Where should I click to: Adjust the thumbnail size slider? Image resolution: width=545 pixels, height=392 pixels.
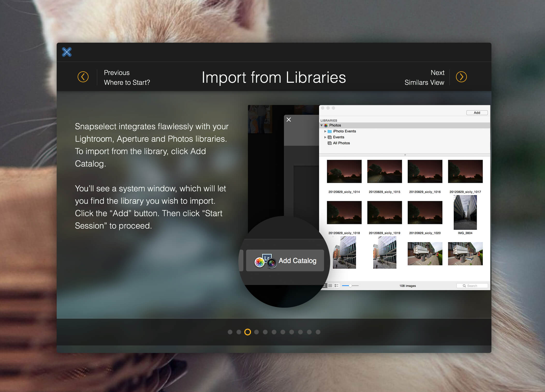click(350, 286)
